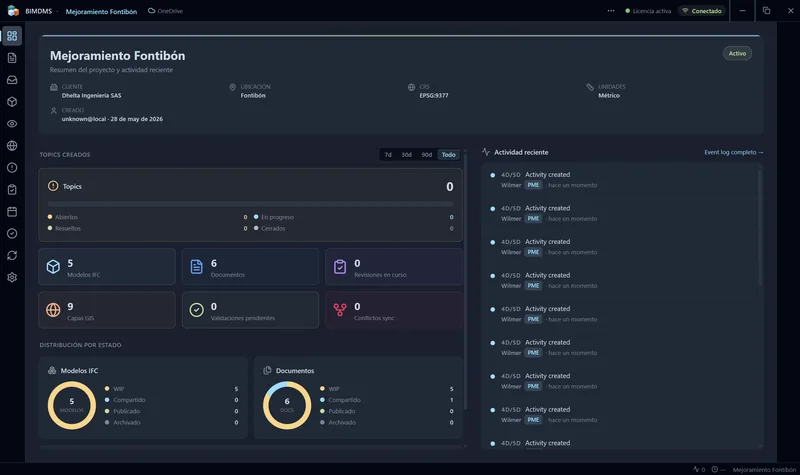This screenshot has height=475, width=800.
Task: Click the Validaciones checkmark circle icon
Action: click(x=196, y=310)
